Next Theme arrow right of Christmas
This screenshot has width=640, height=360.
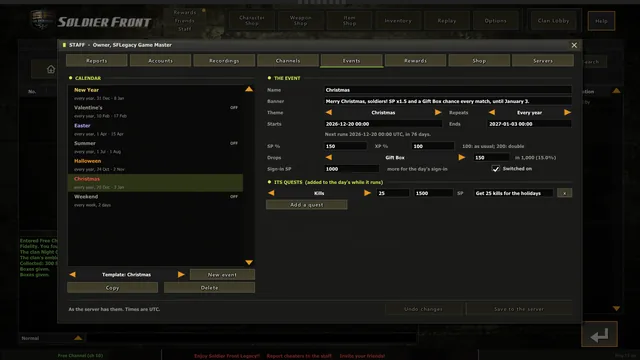coord(438,112)
